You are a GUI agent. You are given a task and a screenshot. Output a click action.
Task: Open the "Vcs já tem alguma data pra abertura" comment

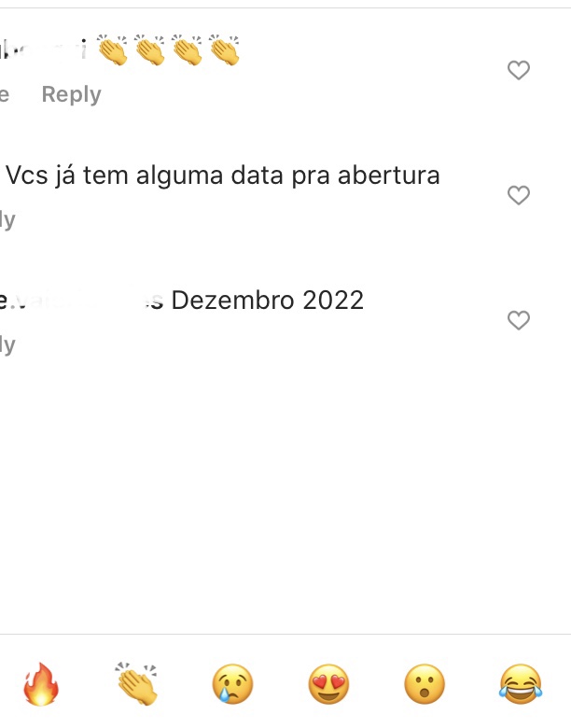point(223,175)
